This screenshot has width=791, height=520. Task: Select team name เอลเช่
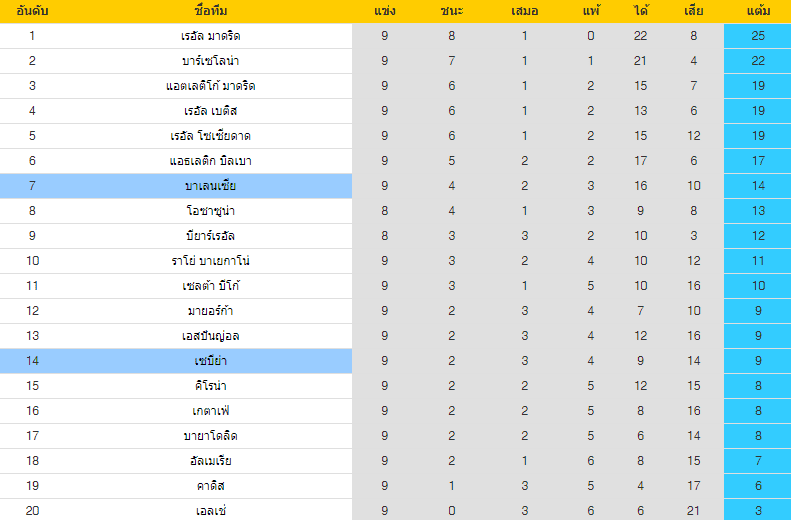[211, 511]
